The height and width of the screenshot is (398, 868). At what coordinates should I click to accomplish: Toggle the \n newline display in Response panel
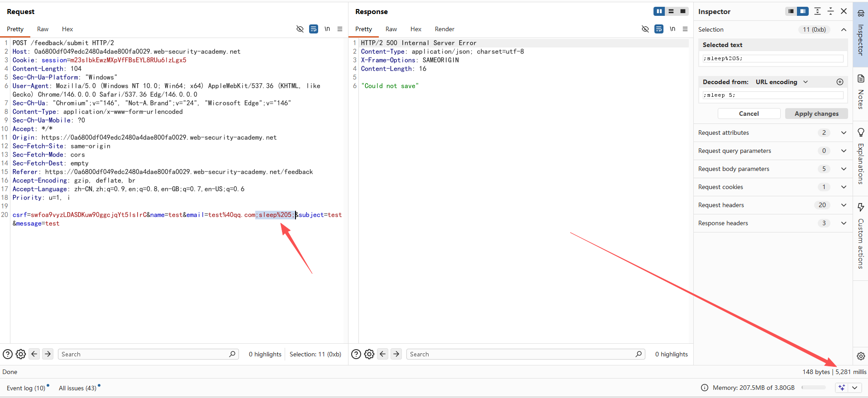pyautogui.click(x=672, y=29)
